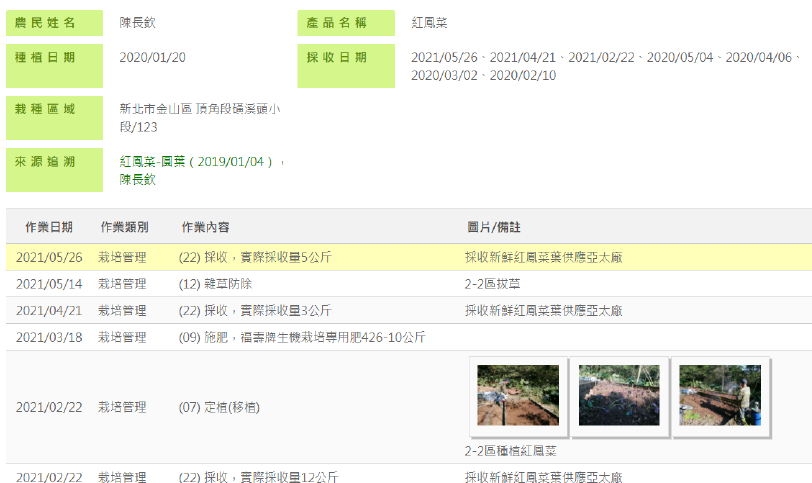Click the 栽種區域 label

[54, 118]
